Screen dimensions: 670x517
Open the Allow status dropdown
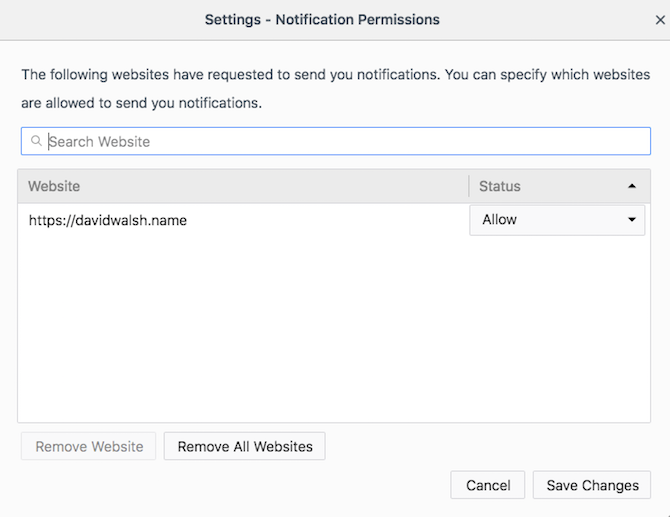click(x=557, y=220)
